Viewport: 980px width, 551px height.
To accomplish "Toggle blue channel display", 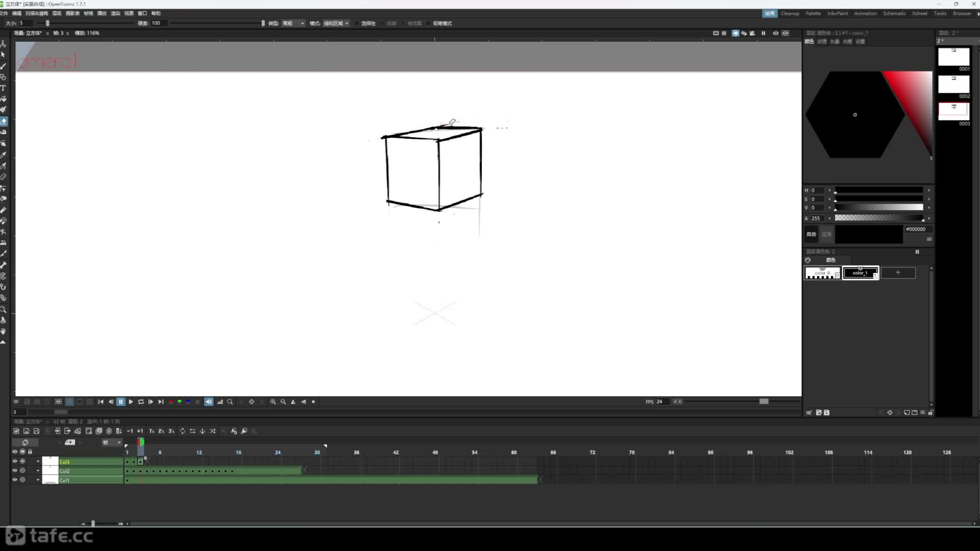I will 188,402.
